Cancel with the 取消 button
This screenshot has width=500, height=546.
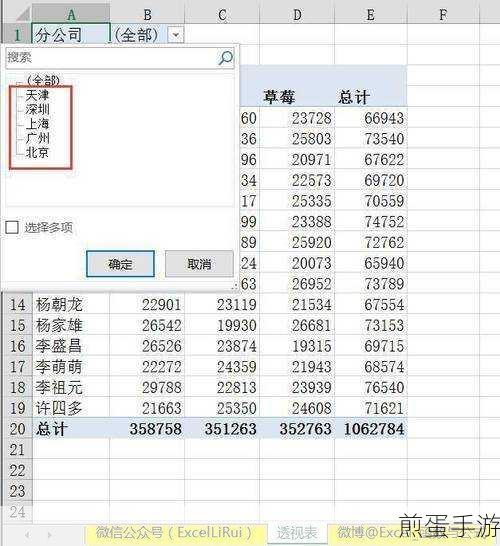pyautogui.click(x=199, y=264)
